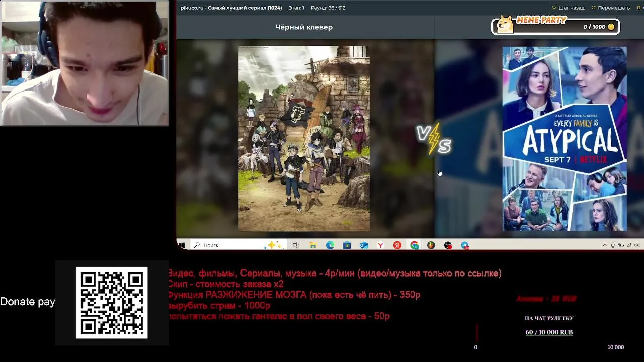644x362 pixels.
Task: Click the Скип - стоимость заказа х2 line
Action: [225, 284]
